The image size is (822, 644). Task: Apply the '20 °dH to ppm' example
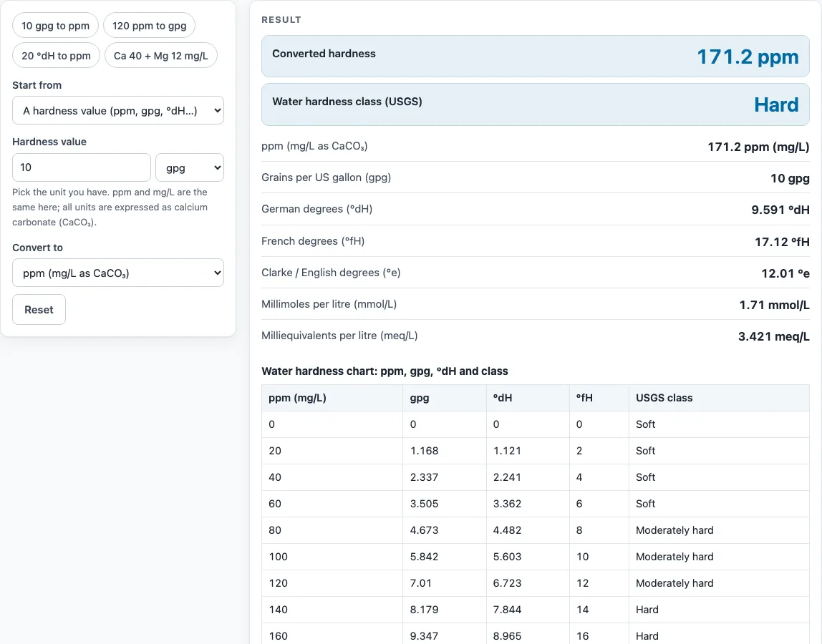(56, 56)
